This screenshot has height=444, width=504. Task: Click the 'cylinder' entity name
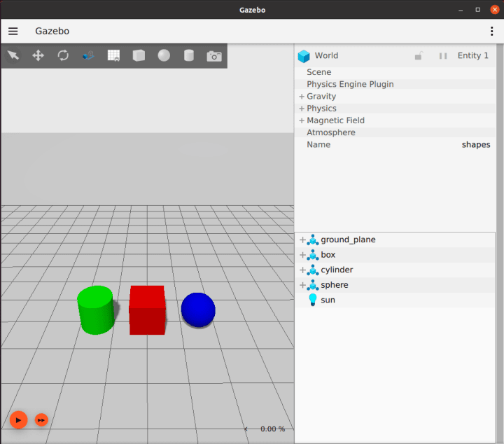(x=337, y=270)
